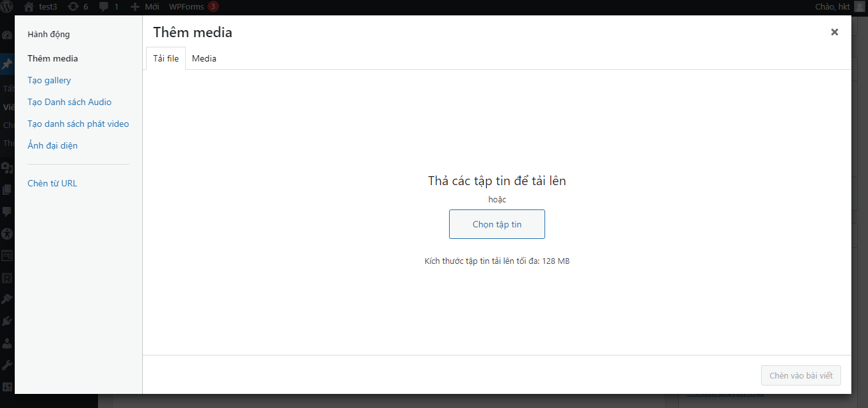Click Chèn vào bài viết button

(x=801, y=375)
